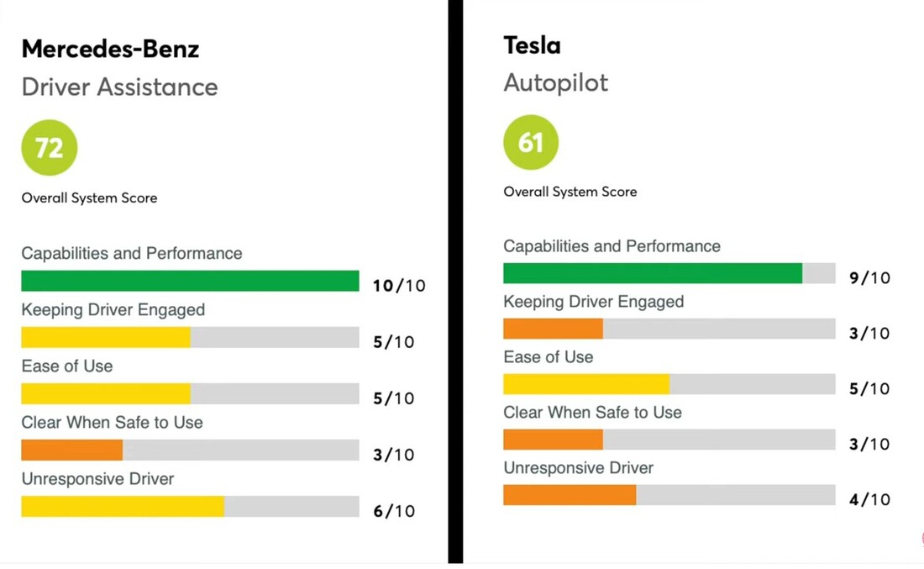Click Mercedes Clear When Safe to Use bar

[72, 450]
